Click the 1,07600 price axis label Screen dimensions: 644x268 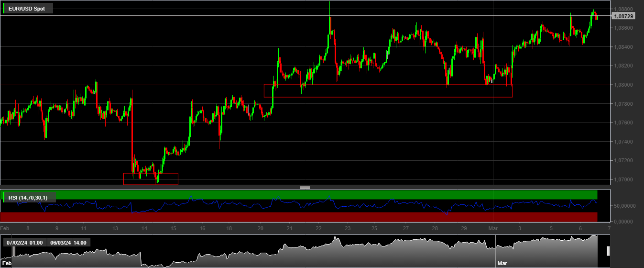[623, 123]
